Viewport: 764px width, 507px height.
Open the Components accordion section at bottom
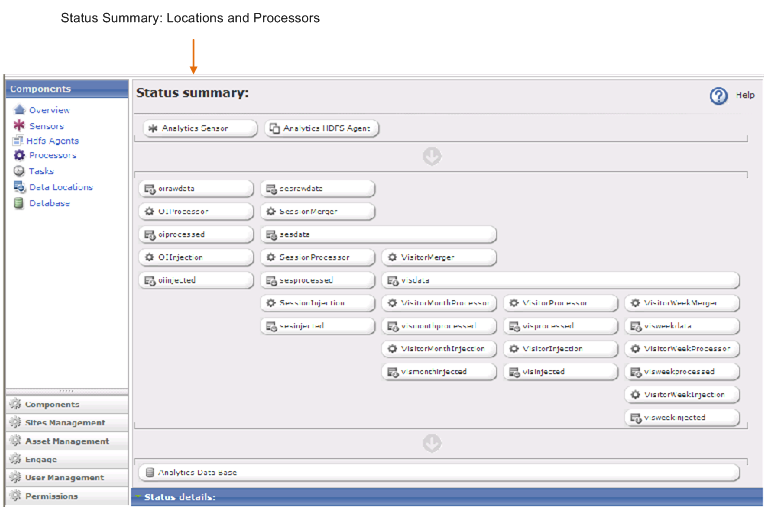coord(67,404)
